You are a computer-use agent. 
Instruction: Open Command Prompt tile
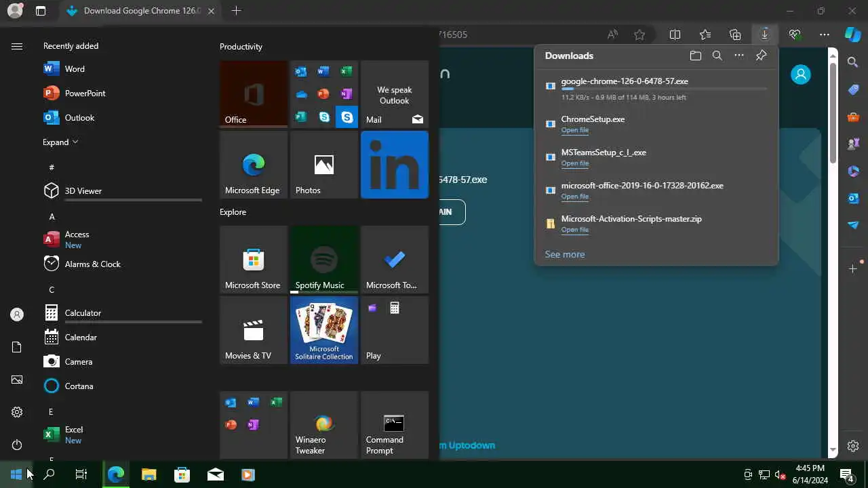click(395, 425)
